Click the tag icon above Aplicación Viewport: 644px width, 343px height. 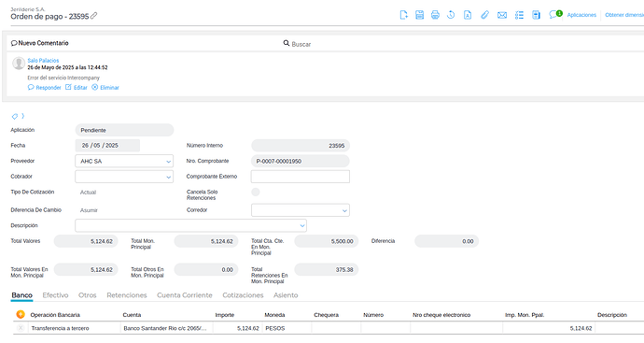click(x=15, y=117)
